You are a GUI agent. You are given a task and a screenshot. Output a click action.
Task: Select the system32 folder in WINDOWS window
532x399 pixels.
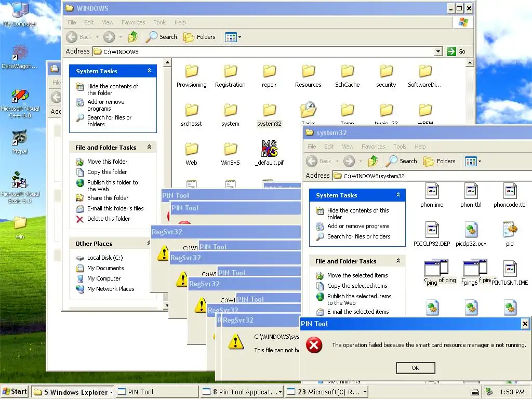click(270, 110)
